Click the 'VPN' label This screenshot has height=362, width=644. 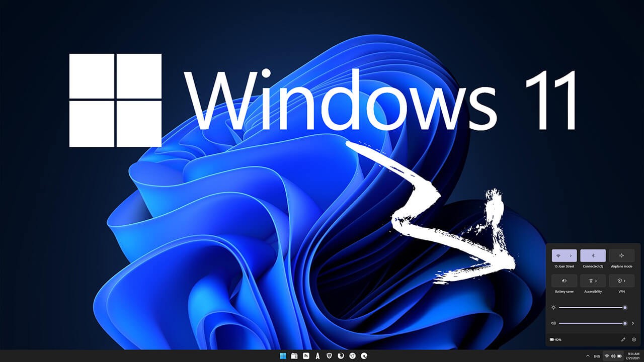click(621, 292)
